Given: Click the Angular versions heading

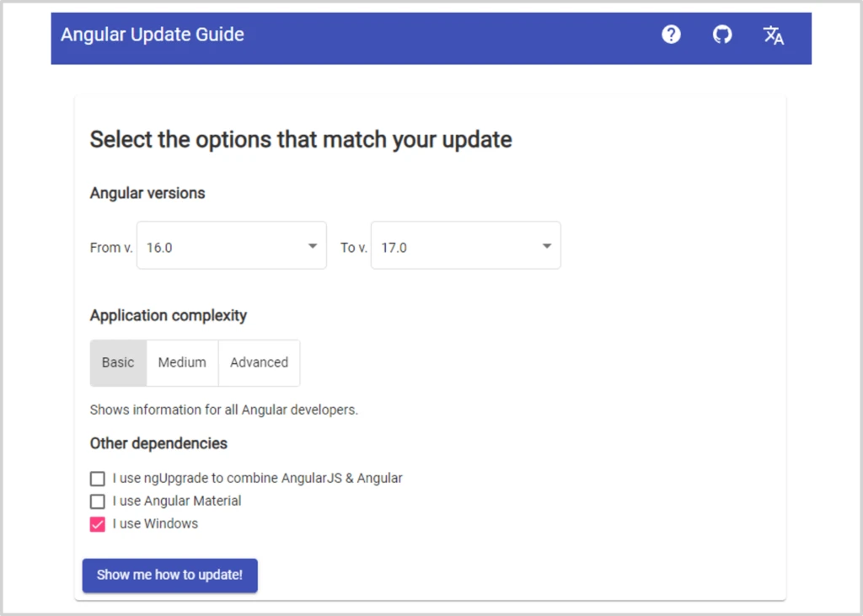Looking at the screenshot, I should tap(147, 193).
